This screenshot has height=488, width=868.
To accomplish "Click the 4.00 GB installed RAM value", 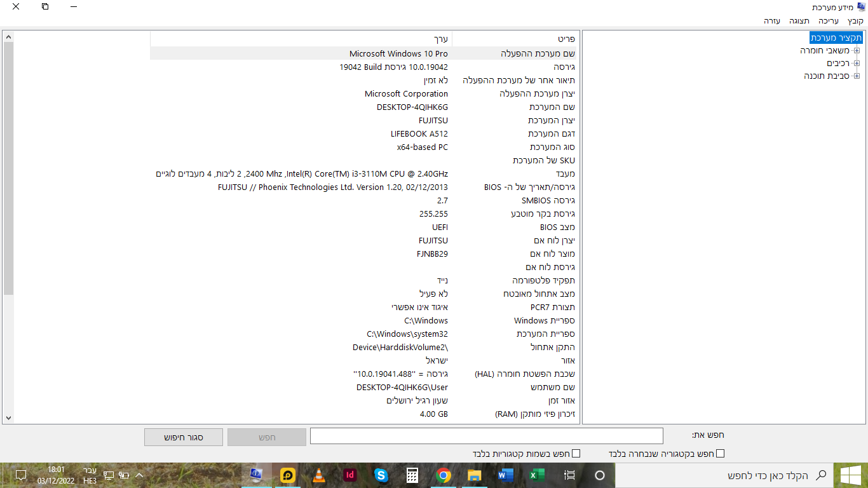I will pos(434,414).
